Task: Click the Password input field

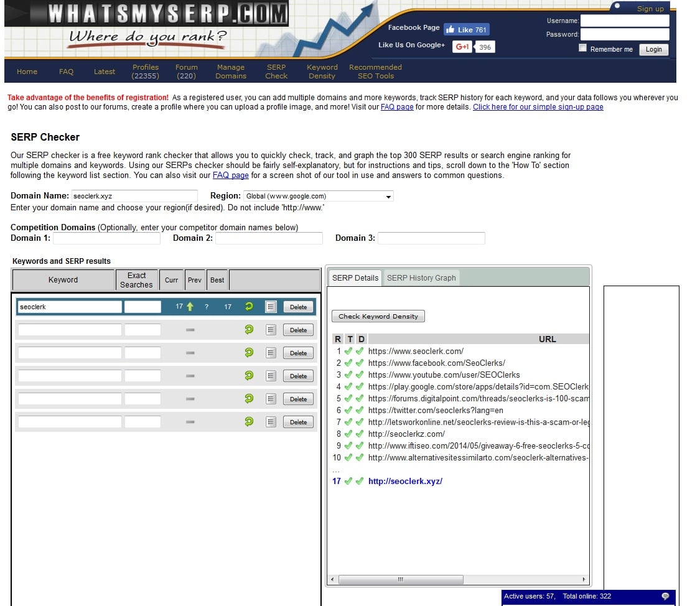Action: point(625,34)
